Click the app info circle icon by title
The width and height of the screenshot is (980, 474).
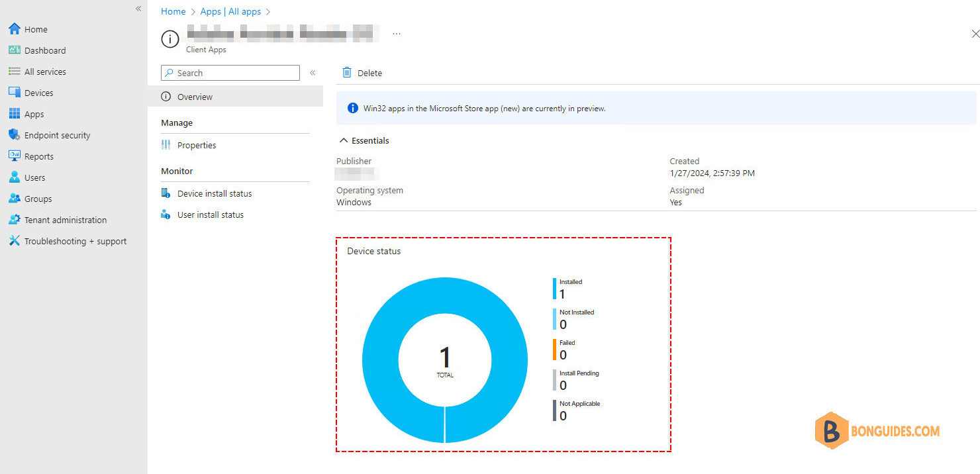[x=170, y=40]
